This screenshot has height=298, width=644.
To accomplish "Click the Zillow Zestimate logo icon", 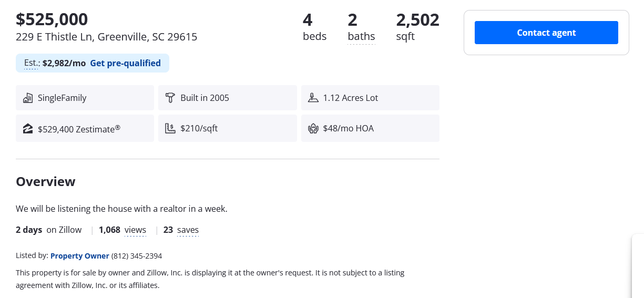I will (x=28, y=128).
